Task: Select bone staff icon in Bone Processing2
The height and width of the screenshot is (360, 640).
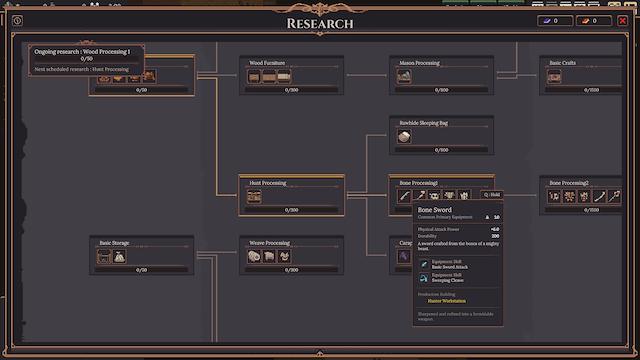Action: pos(615,196)
